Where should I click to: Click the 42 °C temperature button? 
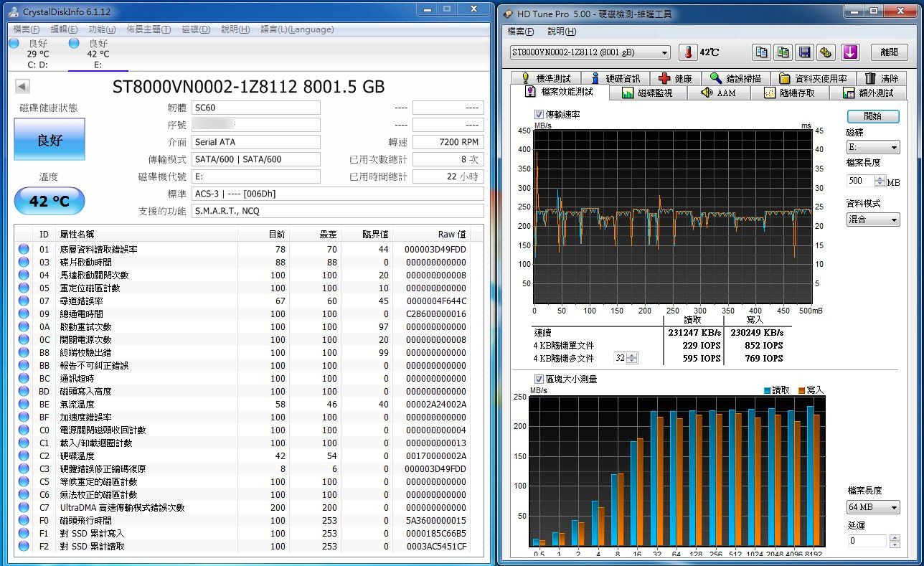[x=49, y=202]
